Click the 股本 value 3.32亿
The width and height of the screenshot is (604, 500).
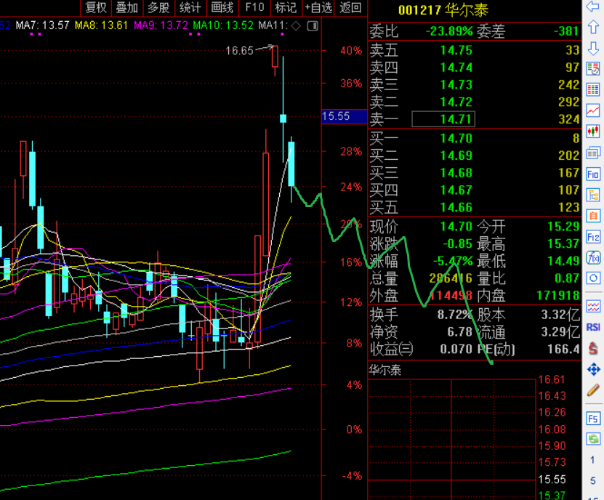560,315
